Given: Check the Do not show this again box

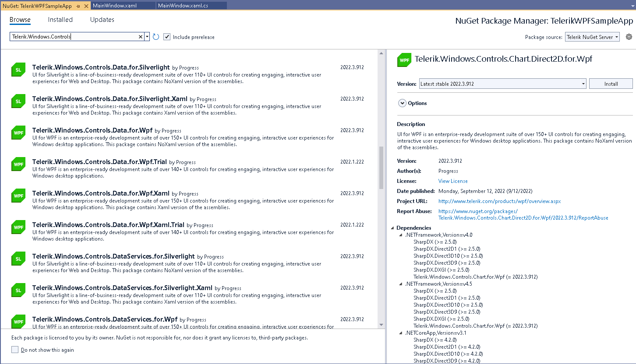Looking at the screenshot, I should click(14, 350).
